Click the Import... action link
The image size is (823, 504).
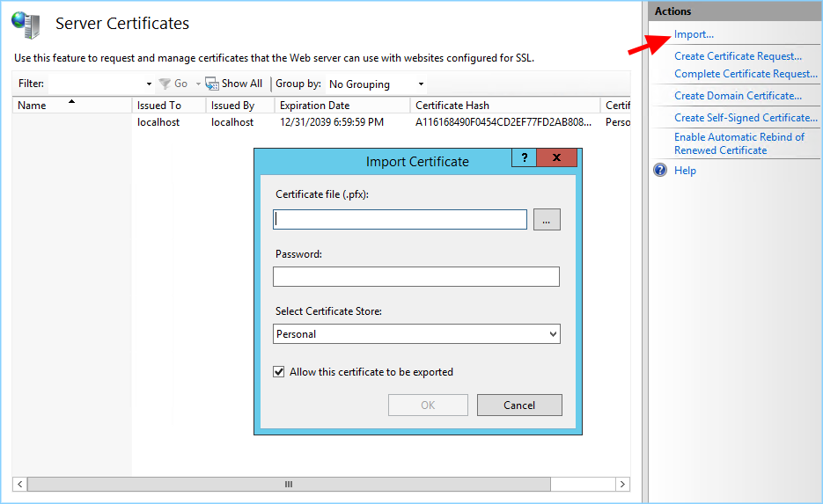coord(694,34)
